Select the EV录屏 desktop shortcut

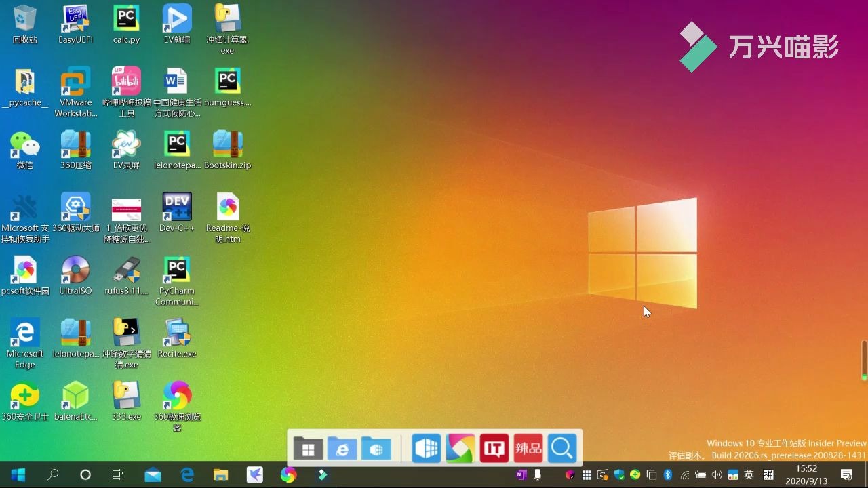[x=126, y=150]
